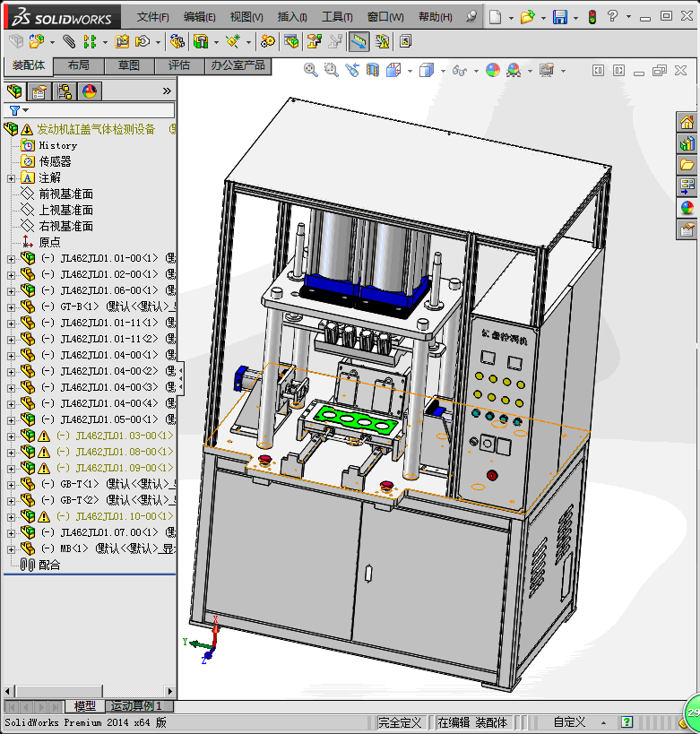Expand the feature manager panel chevron
Screen dimensions: 700x734
point(167,91)
